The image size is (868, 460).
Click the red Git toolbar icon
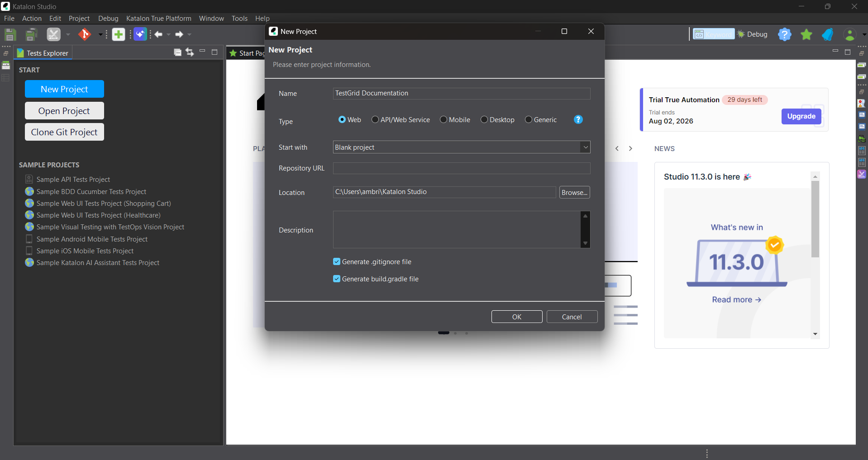(85, 34)
